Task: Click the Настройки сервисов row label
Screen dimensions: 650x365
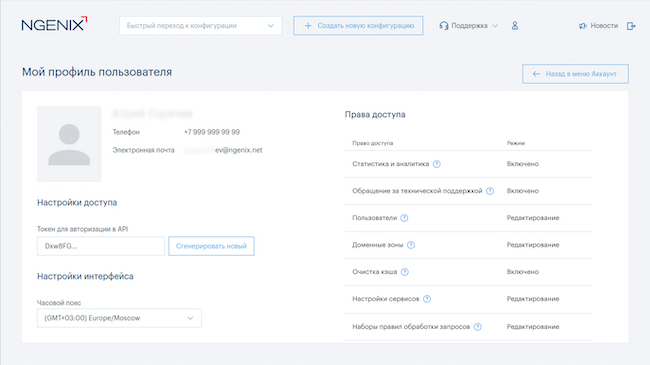Action: click(386, 299)
